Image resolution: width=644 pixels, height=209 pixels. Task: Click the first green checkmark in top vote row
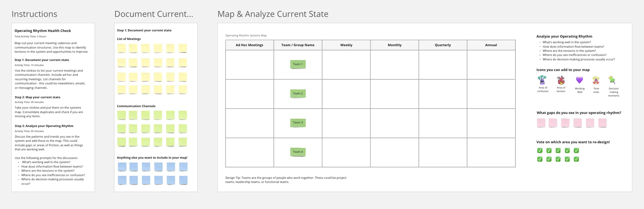[x=540, y=150]
